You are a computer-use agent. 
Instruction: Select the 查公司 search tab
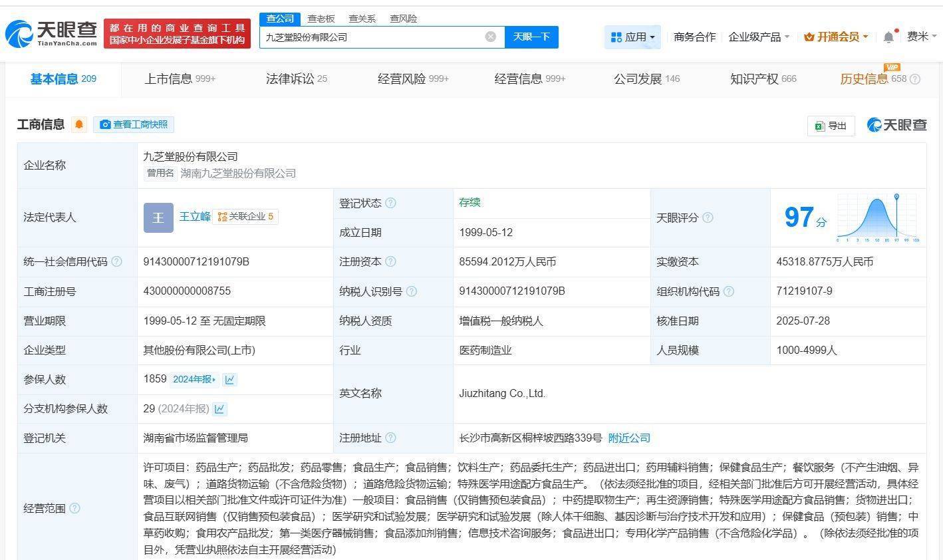coord(280,19)
